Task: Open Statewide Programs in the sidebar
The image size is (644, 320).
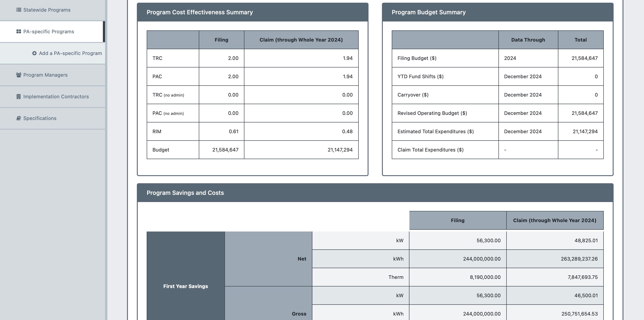Action: pyautogui.click(x=53, y=10)
